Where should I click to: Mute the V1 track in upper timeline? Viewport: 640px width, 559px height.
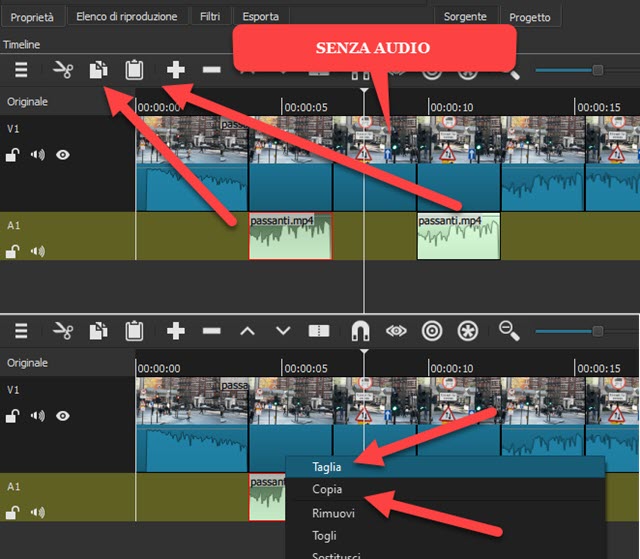tap(38, 155)
